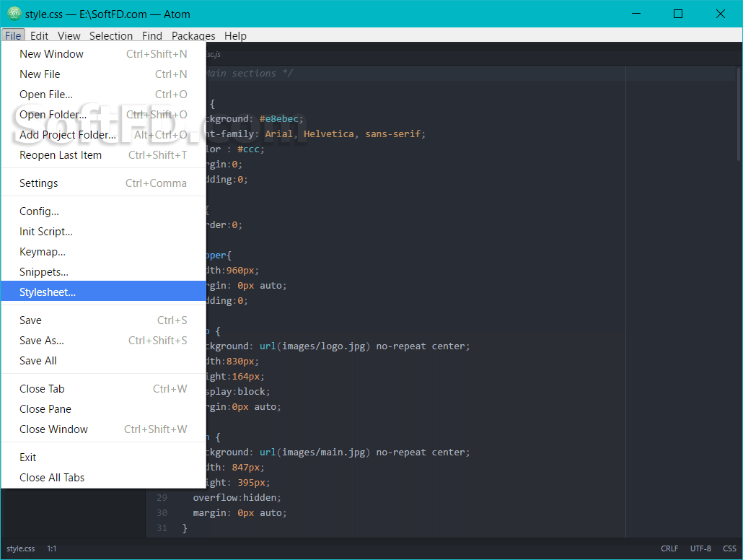Click the Atom logo icon in title bar
Viewport: 743px width, 560px height.
pyautogui.click(x=14, y=14)
